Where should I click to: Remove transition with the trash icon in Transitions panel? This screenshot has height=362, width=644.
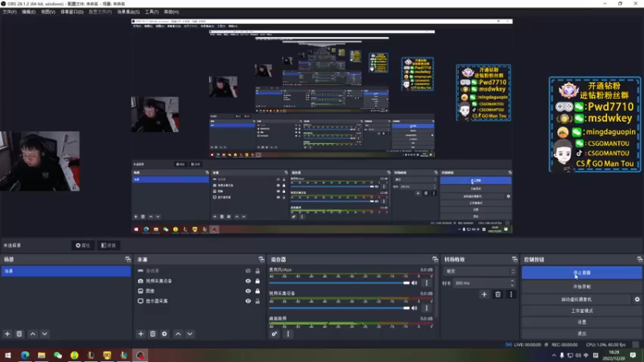(497, 294)
